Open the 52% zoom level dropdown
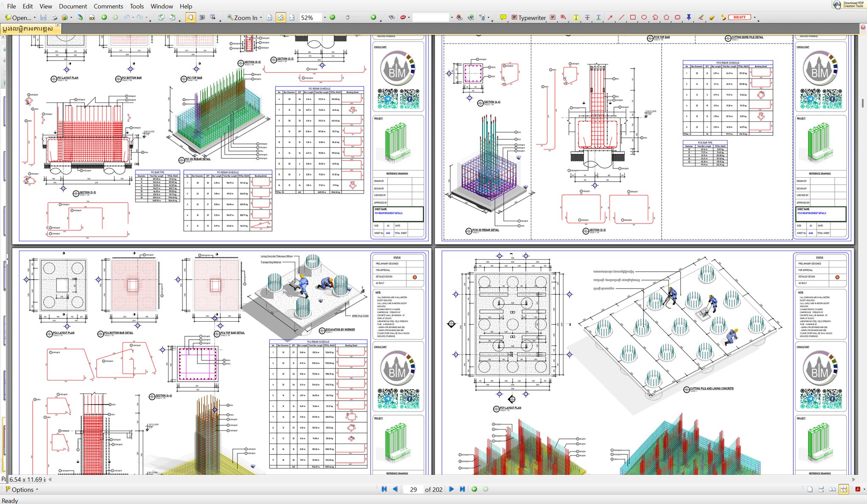867x504 pixels. tap(325, 17)
